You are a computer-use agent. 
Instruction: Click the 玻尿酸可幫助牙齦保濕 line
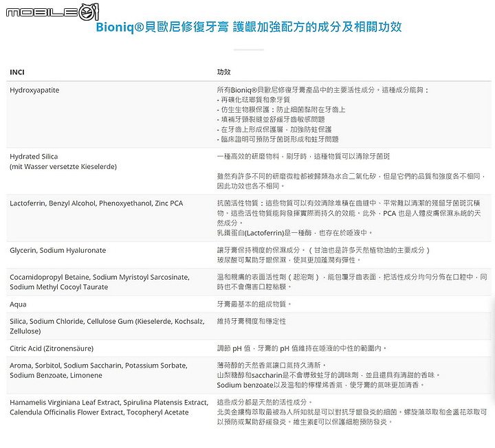pos(289,260)
